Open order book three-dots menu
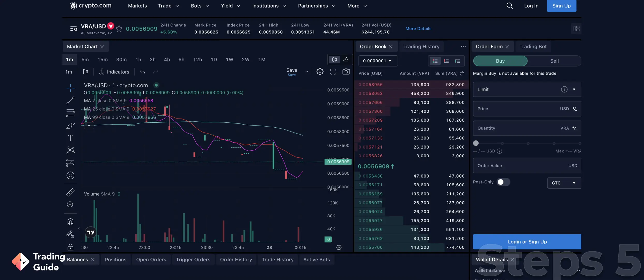Viewport: 644px width, 280px height. coord(463,47)
